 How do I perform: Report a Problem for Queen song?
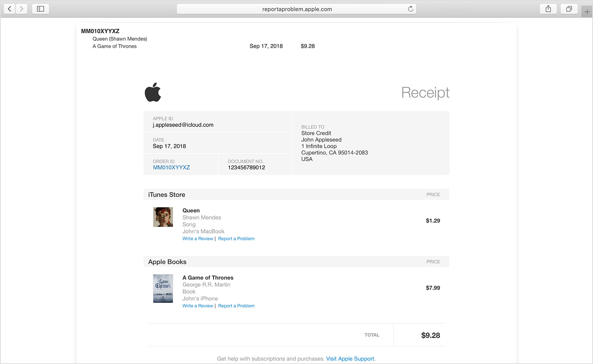point(236,239)
